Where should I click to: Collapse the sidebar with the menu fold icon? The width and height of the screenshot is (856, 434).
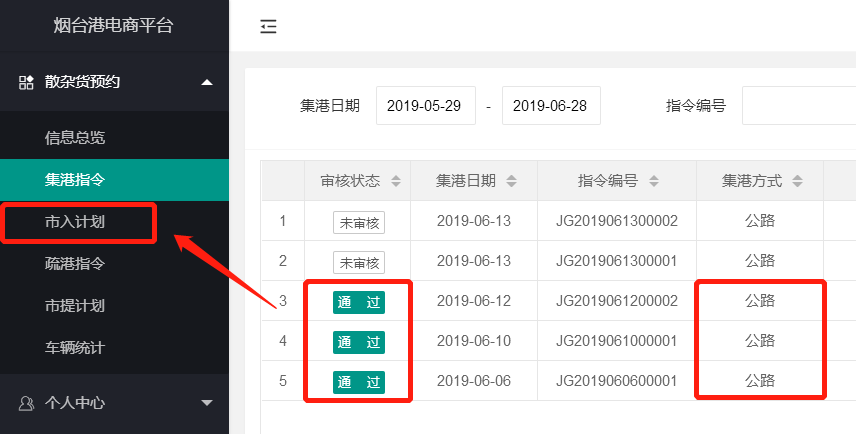coord(268,26)
